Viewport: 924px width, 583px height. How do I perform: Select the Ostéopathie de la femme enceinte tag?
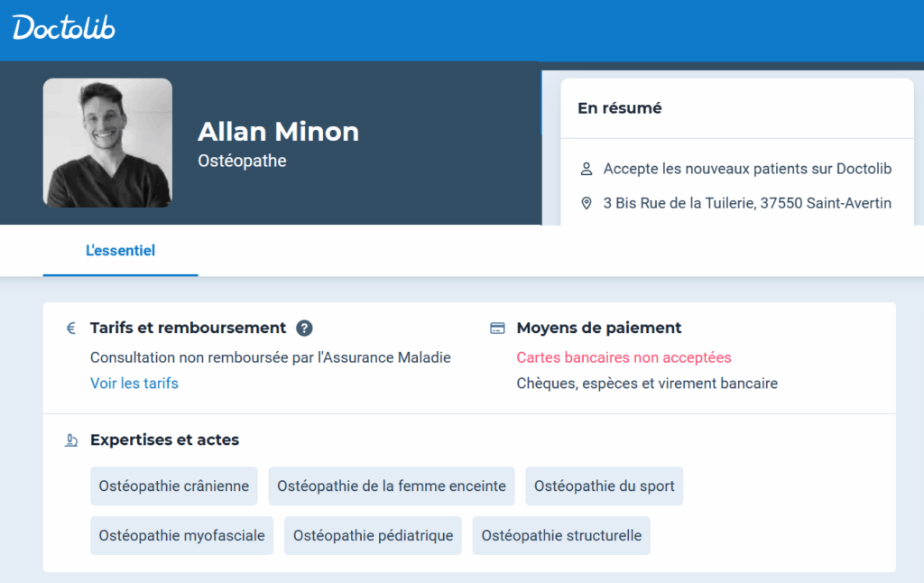(x=392, y=486)
